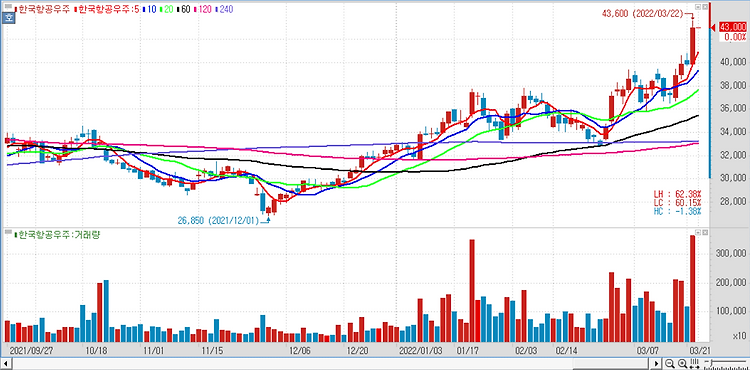This screenshot has height=370, width=750.
Task: Click the 한국항공우주:거래량 volume legend
Action: 57,234
